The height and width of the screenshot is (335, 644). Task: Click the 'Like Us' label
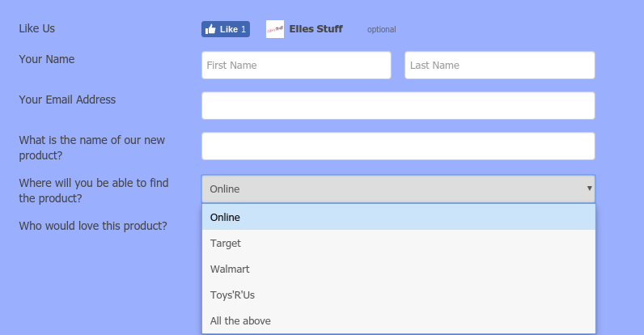[37, 29]
